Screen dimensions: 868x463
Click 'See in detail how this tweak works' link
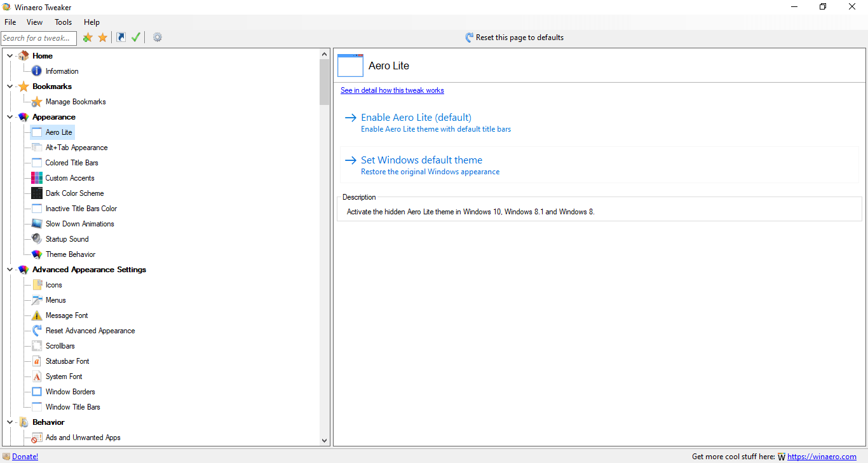point(392,90)
